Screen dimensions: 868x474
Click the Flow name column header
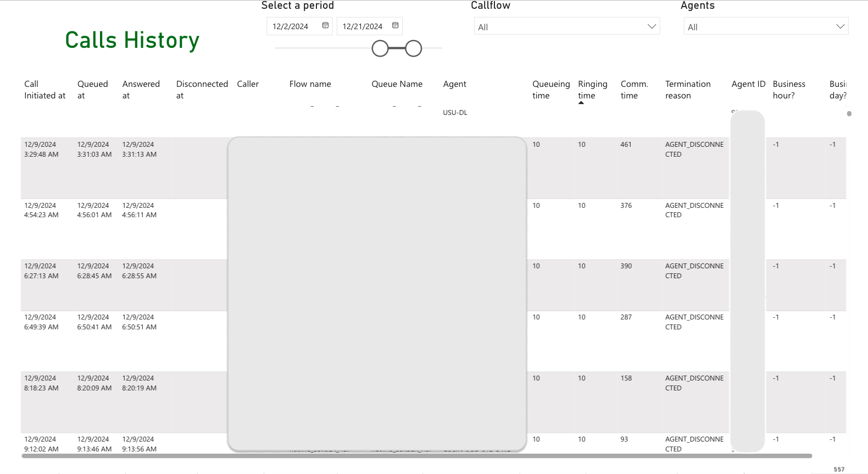click(310, 84)
